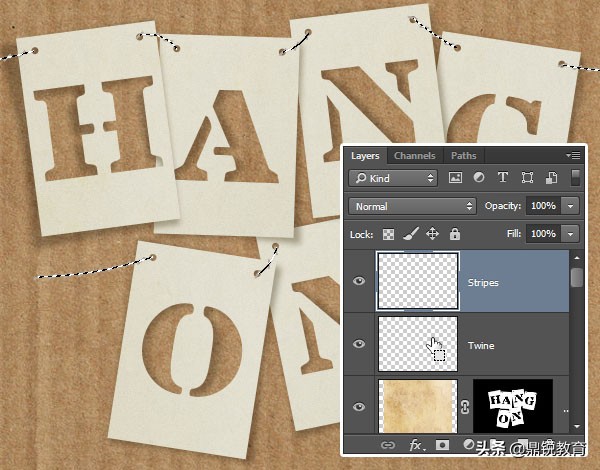Open the Kind filter type dropdown

coord(393,178)
